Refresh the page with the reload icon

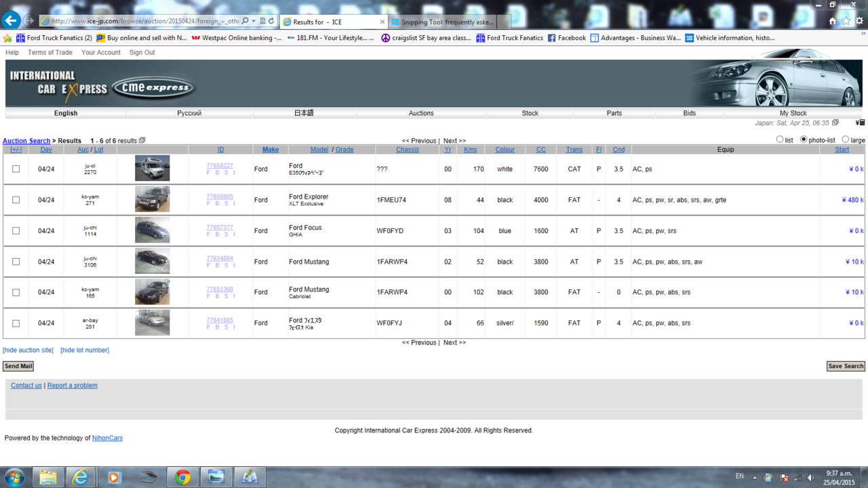click(271, 21)
